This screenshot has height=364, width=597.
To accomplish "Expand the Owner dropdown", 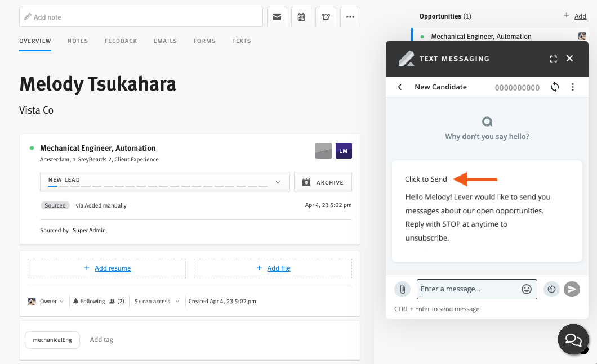I will 51,301.
